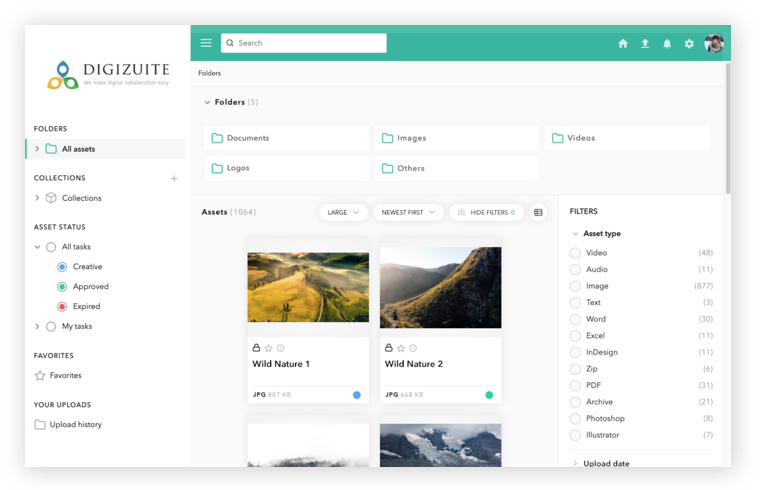Image resolution: width=760 pixels, height=490 pixels.
Task: Select the Approved status radio button
Action: coord(62,287)
